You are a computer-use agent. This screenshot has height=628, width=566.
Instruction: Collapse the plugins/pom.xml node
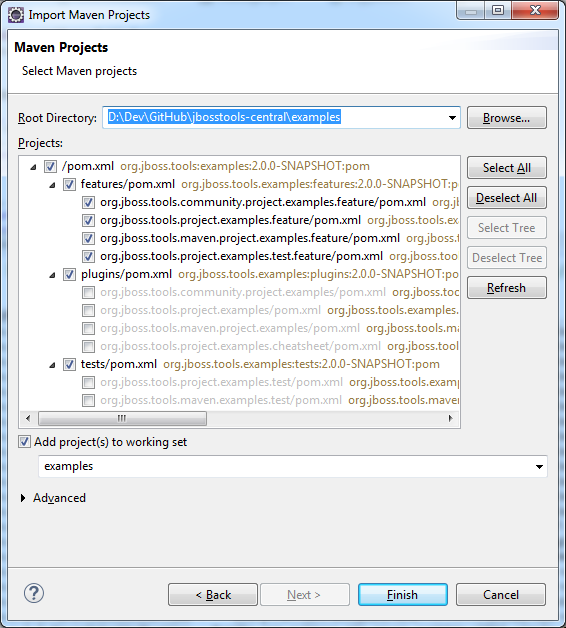52,275
